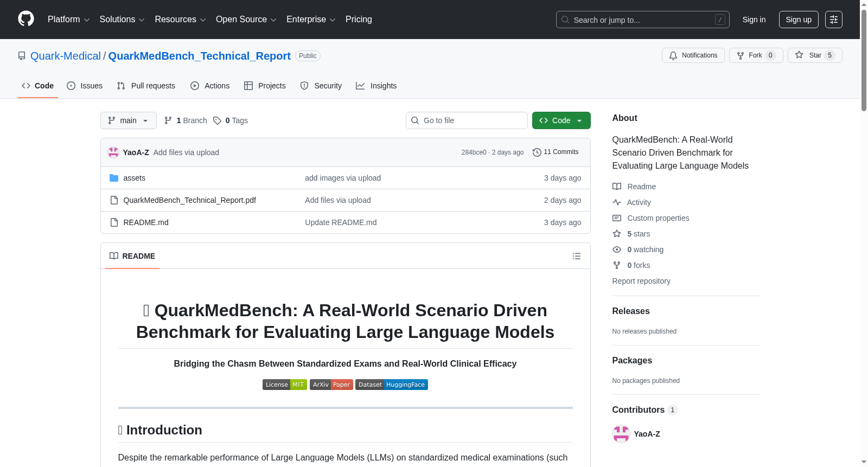Click the star icon in About sidebar
Image resolution: width=868 pixels, height=467 pixels.
617,234
